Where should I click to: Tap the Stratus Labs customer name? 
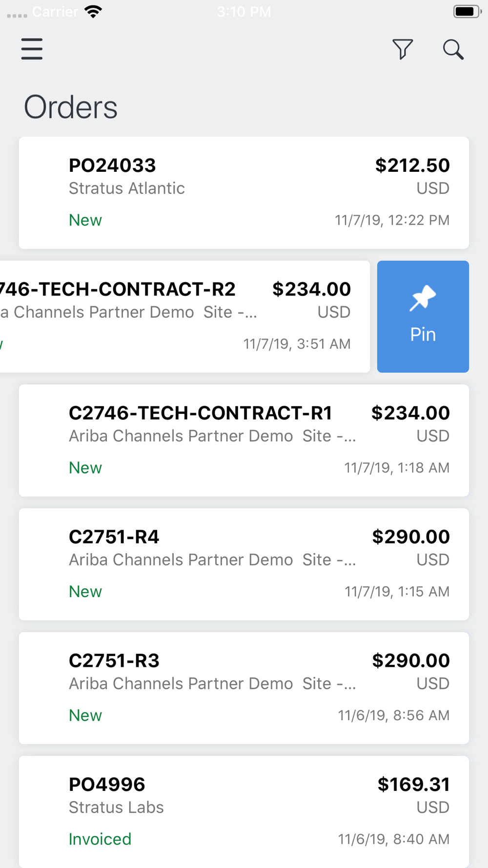pyautogui.click(x=116, y=807)
